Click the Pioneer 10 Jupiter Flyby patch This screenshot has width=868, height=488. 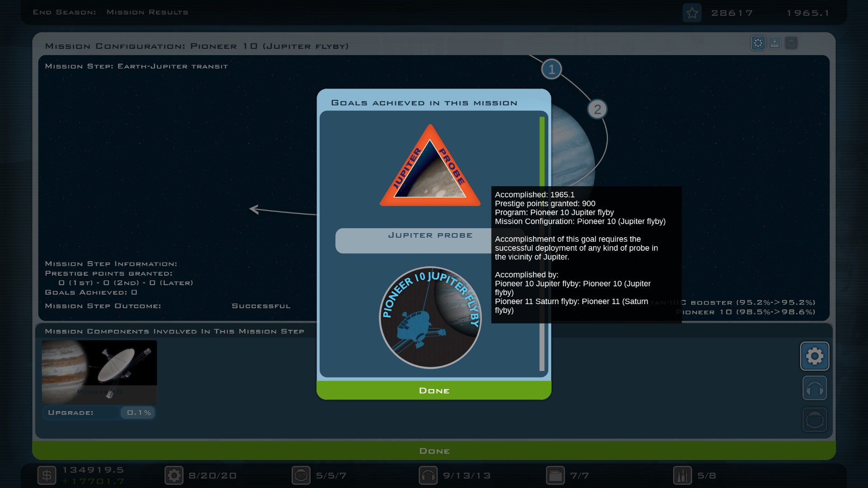click(x=430, y=317)
